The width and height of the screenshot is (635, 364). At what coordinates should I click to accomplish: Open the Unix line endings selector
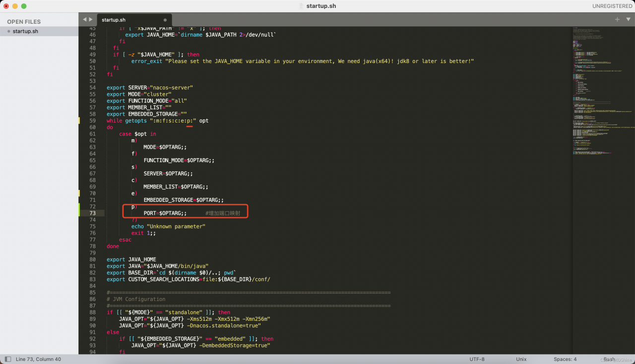pyautogui.click(x=521, y=359)
